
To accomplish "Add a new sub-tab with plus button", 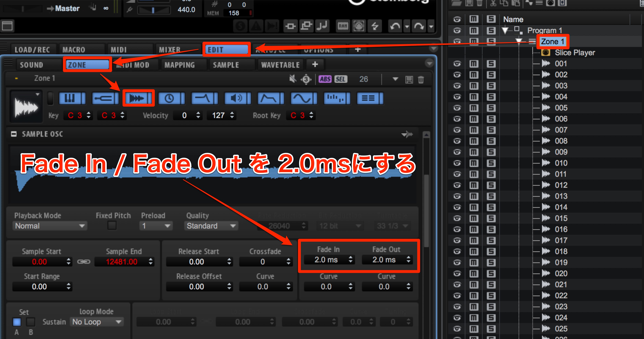I will pyautogui.click(x=315, y=65).
